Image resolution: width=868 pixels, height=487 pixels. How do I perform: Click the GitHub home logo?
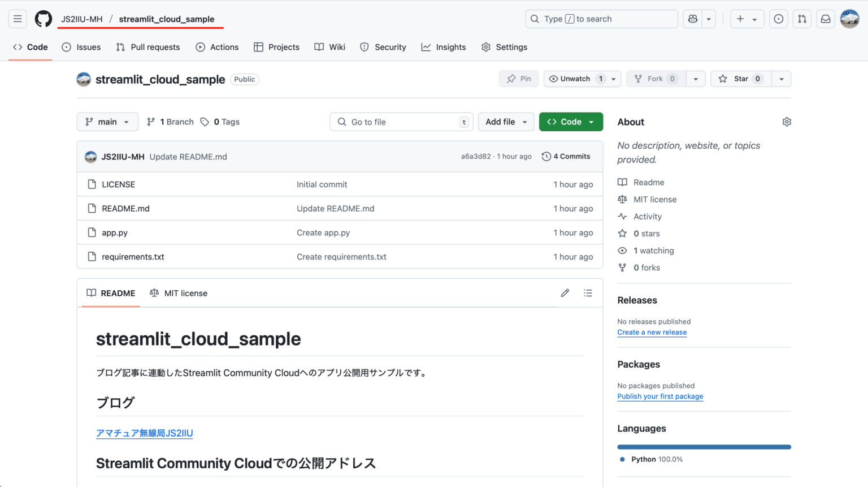[x=43, y=19]
